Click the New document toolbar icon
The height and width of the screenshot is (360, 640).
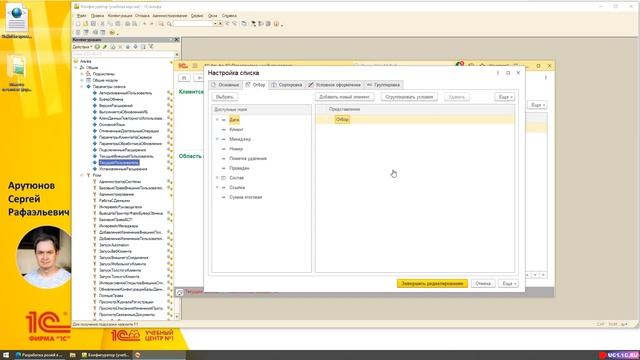pos(78,24)
